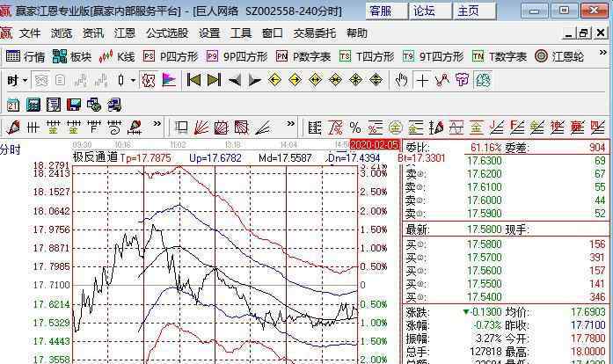The width and height of the screenshot is (613, 364).
Task: Open the 交易委托 menu
Action: 314,33
